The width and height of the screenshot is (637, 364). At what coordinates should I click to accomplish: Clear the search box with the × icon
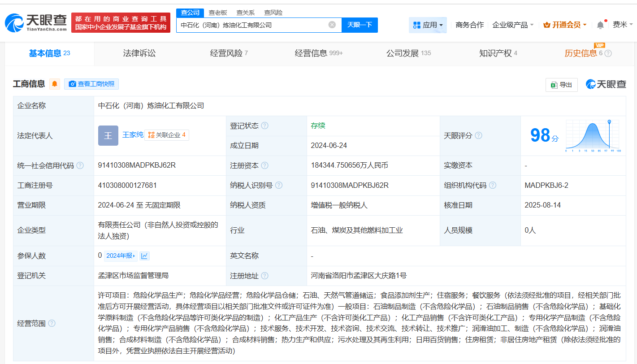[x=332, y=25]
